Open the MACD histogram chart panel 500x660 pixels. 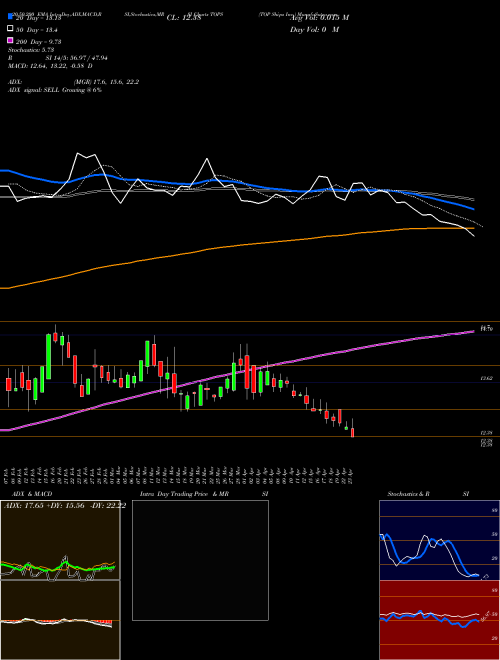click(x=60, y=620)
